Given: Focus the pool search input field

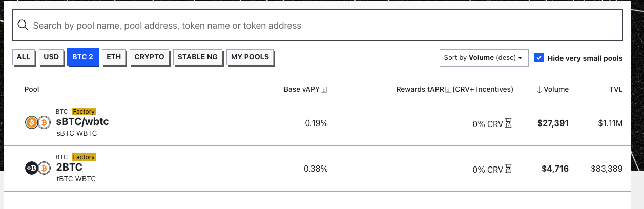Looking at the screenshot, I should [318, 25].
